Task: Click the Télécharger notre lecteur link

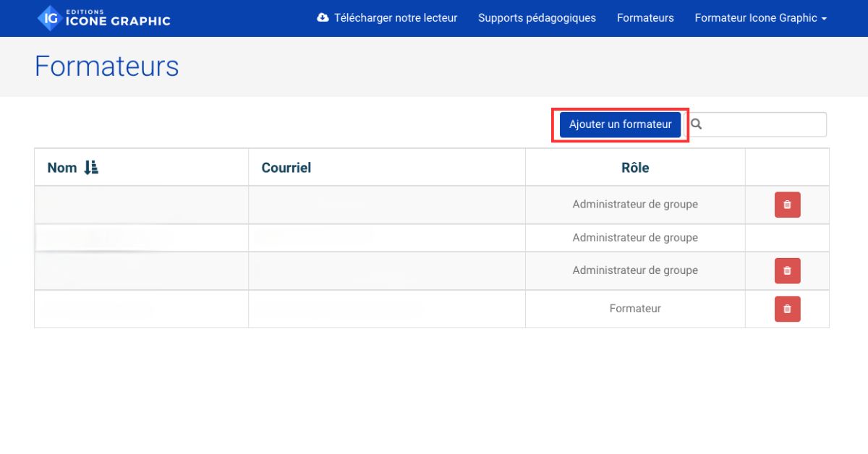Action: 395,18
